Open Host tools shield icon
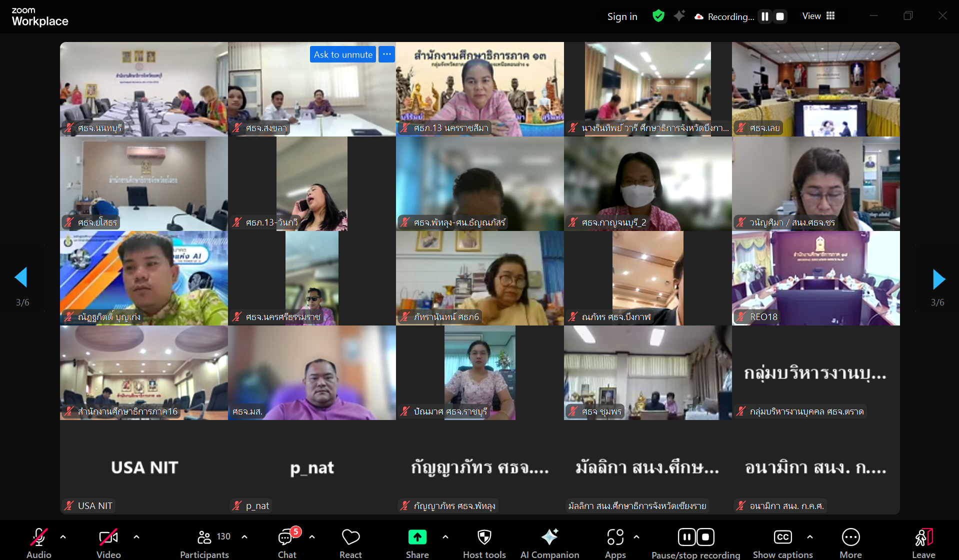 [x=484, y=537]
